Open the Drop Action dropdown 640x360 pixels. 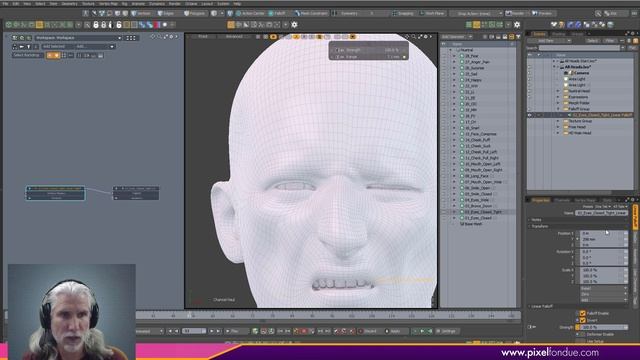[476, 13]
